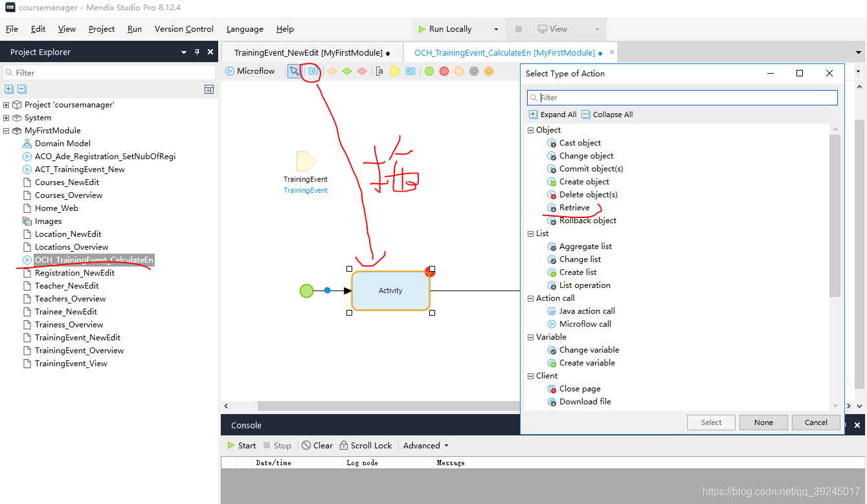Choose the Retrieve action from the list
Image resolution: width=867 pixels, height=504 pixels.
coord(574,208)
